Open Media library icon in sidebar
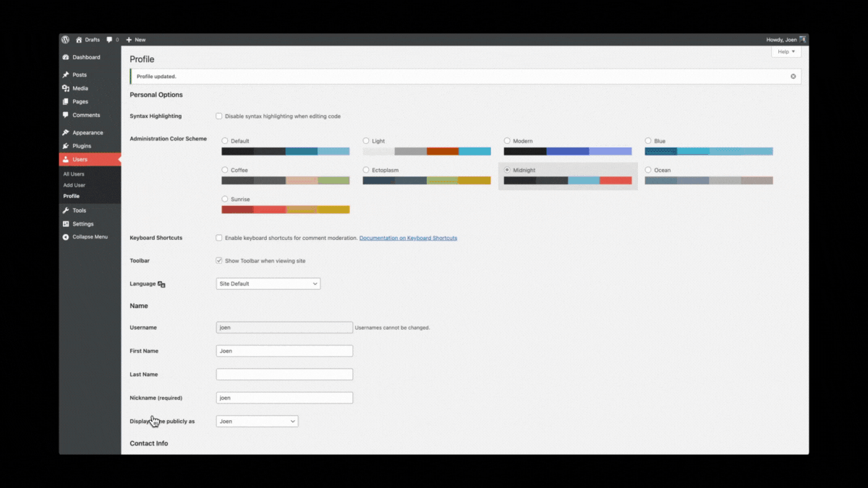Image resolution: width=868 pixels, height=488 pixels. [66, 88]
